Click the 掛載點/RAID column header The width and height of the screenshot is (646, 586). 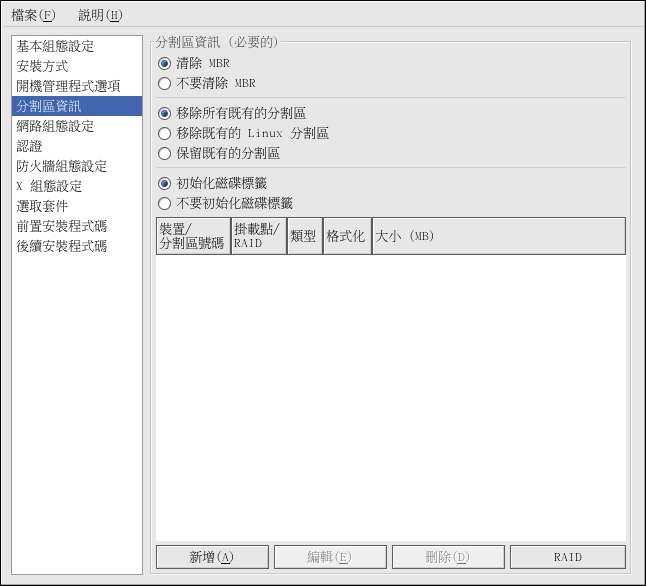(x=258, y=237)
